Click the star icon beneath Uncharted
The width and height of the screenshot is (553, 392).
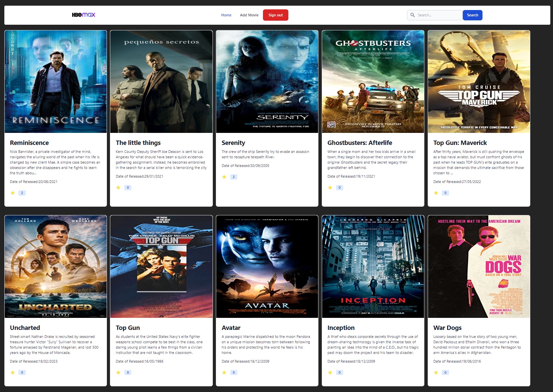12,372
